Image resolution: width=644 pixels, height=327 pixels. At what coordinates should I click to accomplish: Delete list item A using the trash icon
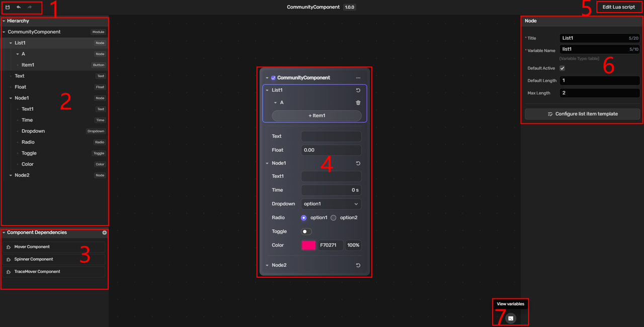tap(357, 102)
